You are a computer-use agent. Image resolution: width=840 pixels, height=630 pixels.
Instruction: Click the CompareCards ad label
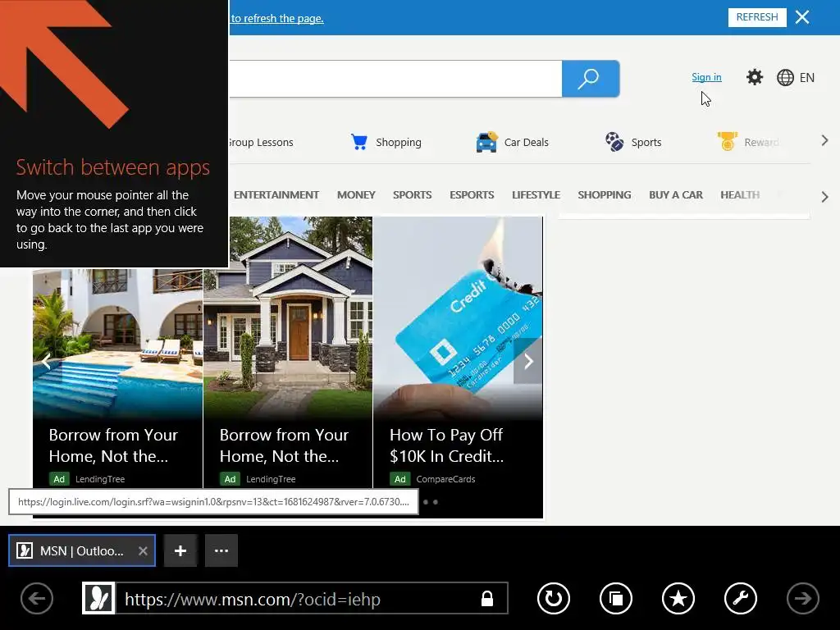tap(445, 479)
